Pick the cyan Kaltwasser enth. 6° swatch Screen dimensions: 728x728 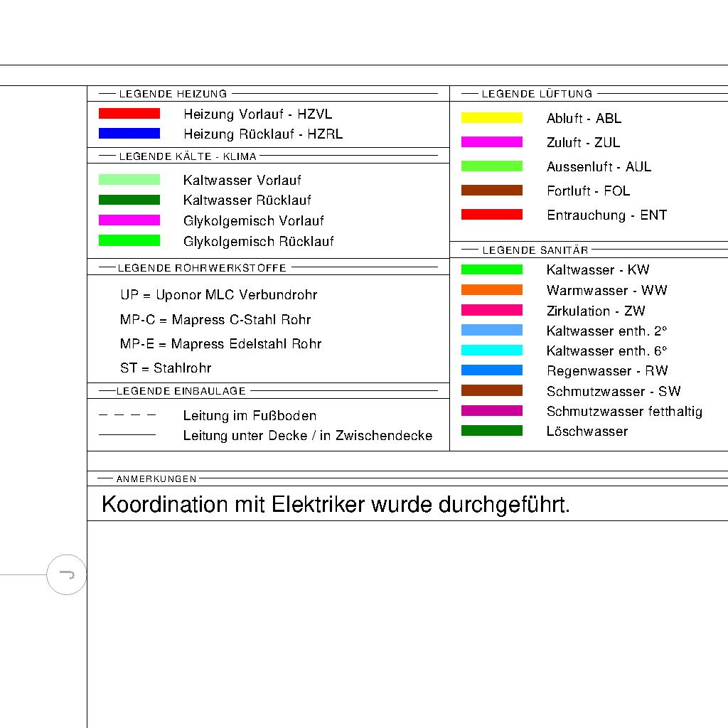(491, 350)
